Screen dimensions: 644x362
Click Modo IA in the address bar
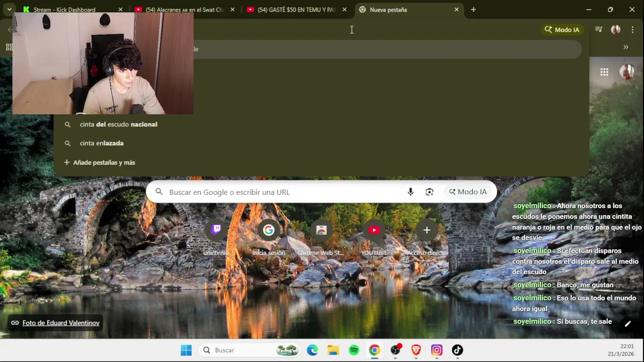pos(561,30)
